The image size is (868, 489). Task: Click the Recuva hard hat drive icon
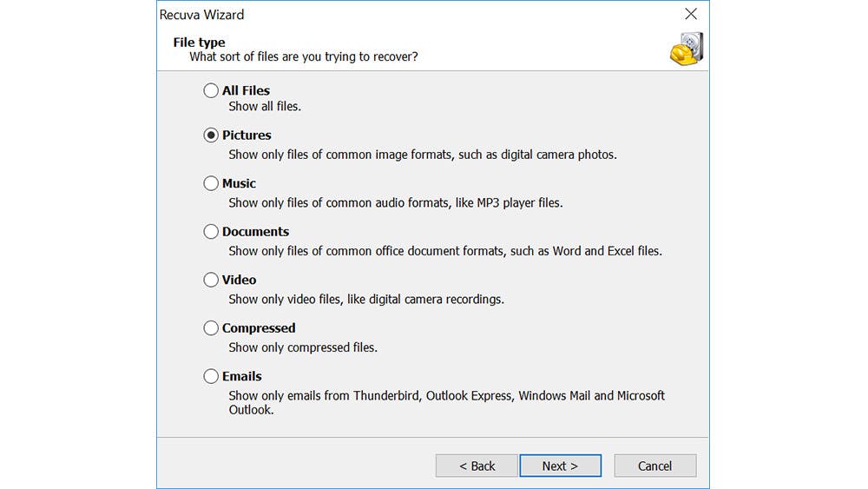pyautogui.click(x=687, y=49)
